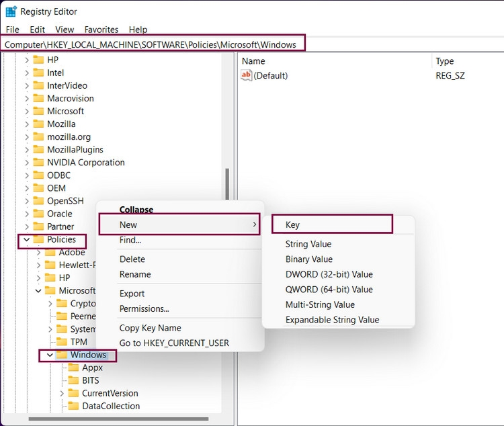This screenshot has height=426, width=504.
Task: Click the mozilla.org folder icon
Action: 38,137
